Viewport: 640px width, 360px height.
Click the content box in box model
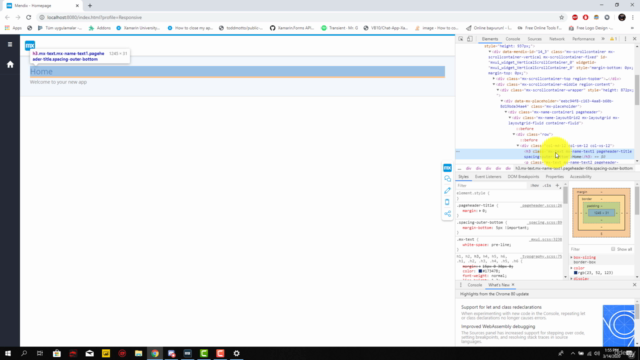pos(601,213)
